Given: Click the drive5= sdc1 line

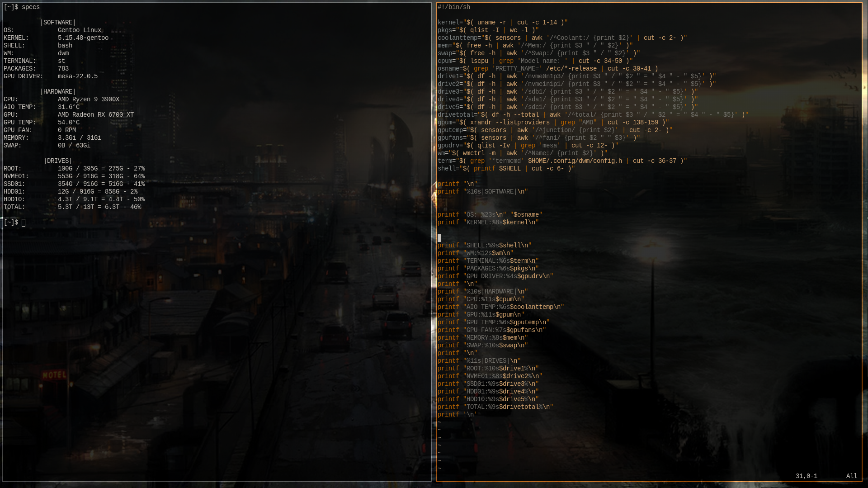Looking at the screenshot, I should click(x=568, y=107).
